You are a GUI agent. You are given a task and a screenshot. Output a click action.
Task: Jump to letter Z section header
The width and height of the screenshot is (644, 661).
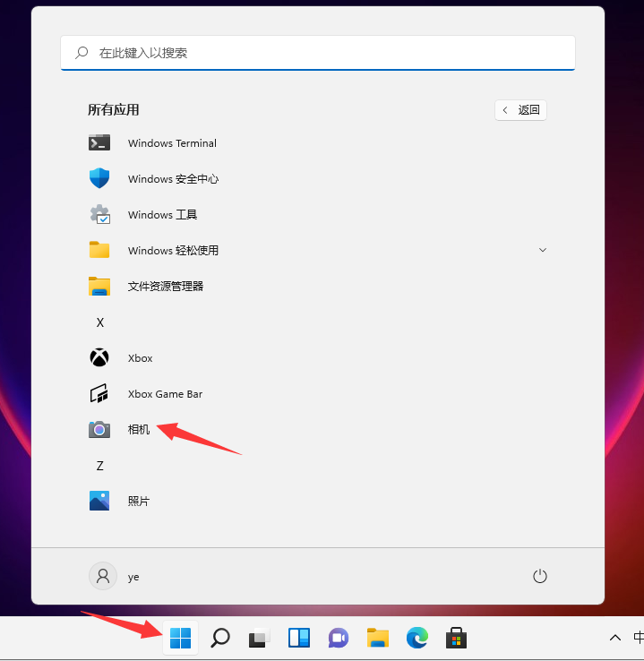point(100,466)
